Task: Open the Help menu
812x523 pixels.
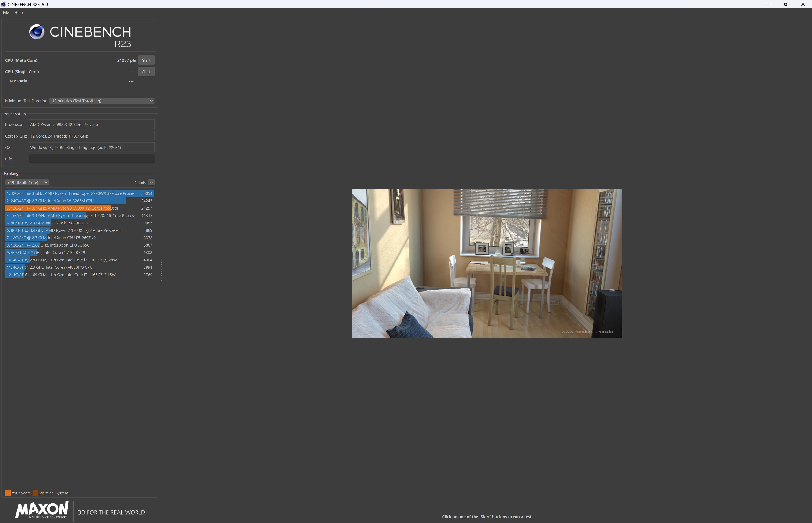Action: coord(18,12)
